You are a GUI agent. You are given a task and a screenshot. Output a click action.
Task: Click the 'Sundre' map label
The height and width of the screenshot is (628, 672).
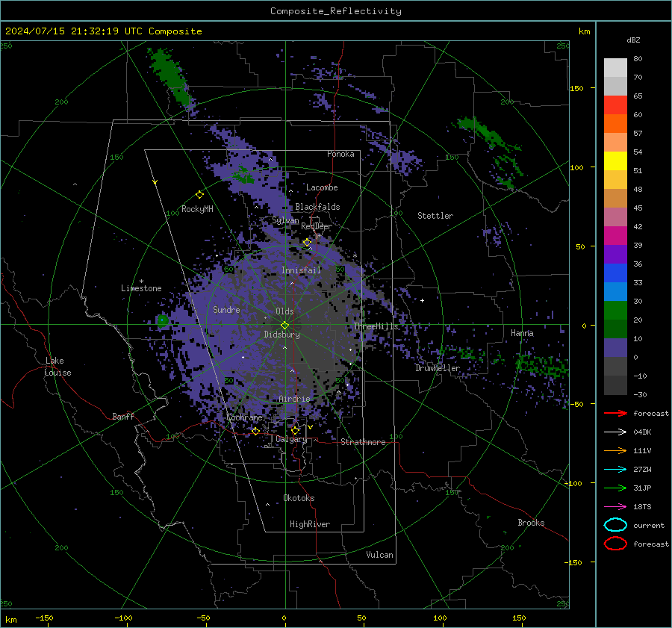[x=226, y=310]
